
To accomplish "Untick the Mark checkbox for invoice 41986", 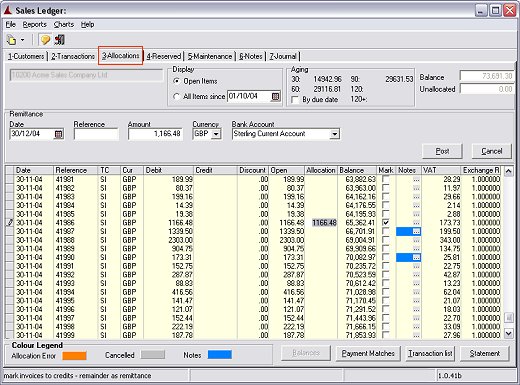I will (386, 222).
